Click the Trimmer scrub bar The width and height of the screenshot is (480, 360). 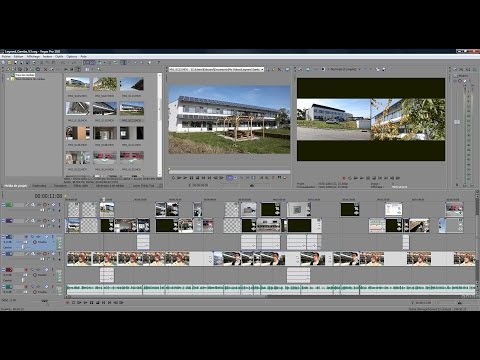coord(229,172)
